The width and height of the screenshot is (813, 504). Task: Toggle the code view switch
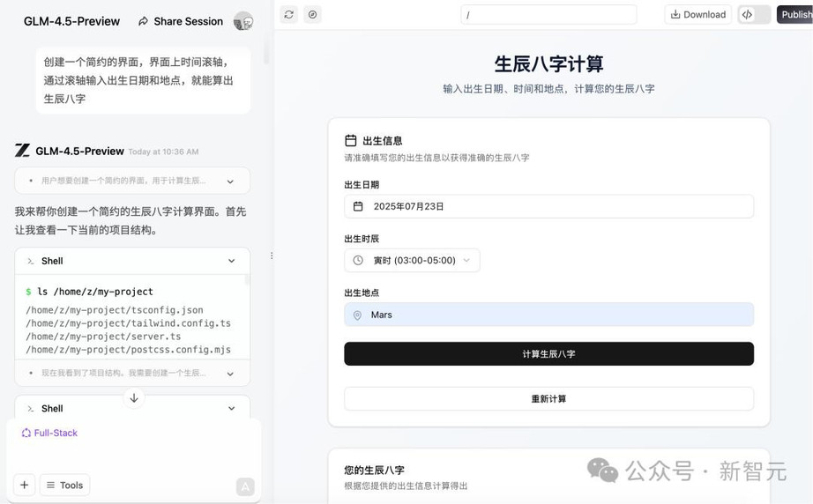pos(755,14)
